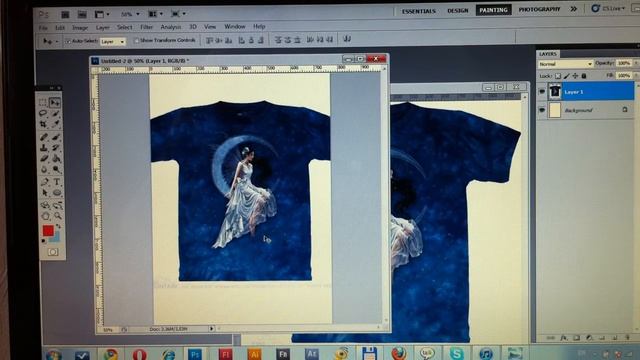The width and height of the screenshot is (640, 360).
Task: Open the View Extras dropdown
Action: 102,14
